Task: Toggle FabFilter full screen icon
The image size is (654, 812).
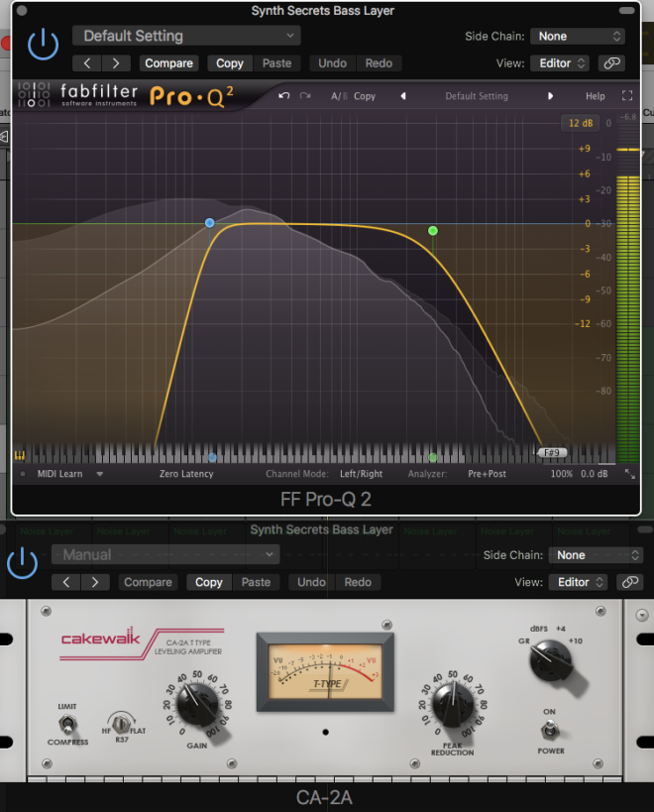Action: click(x=627, y=96)
